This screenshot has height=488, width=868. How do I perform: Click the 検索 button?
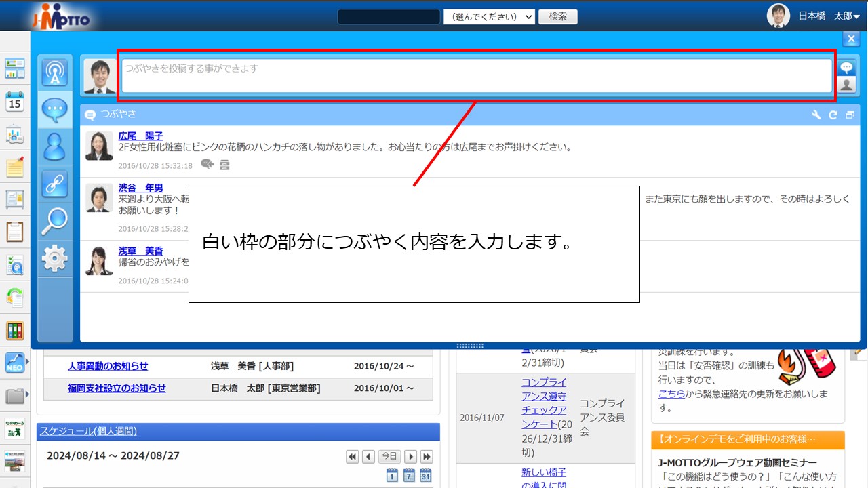(557, 16)
